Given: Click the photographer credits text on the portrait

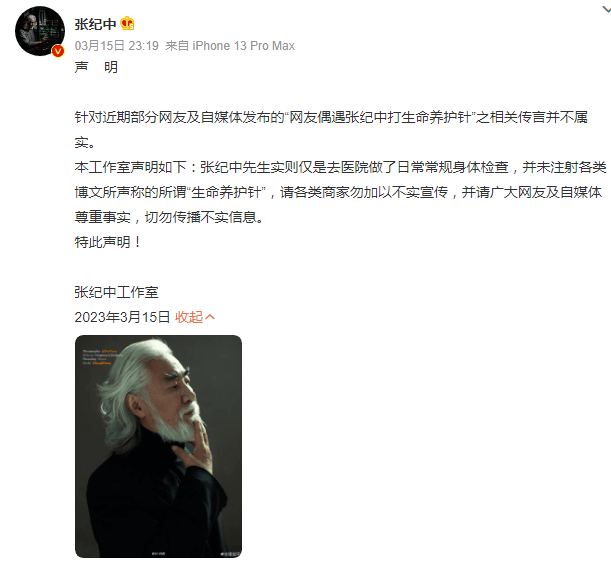Looking at the screenshot, I should 101,357.
